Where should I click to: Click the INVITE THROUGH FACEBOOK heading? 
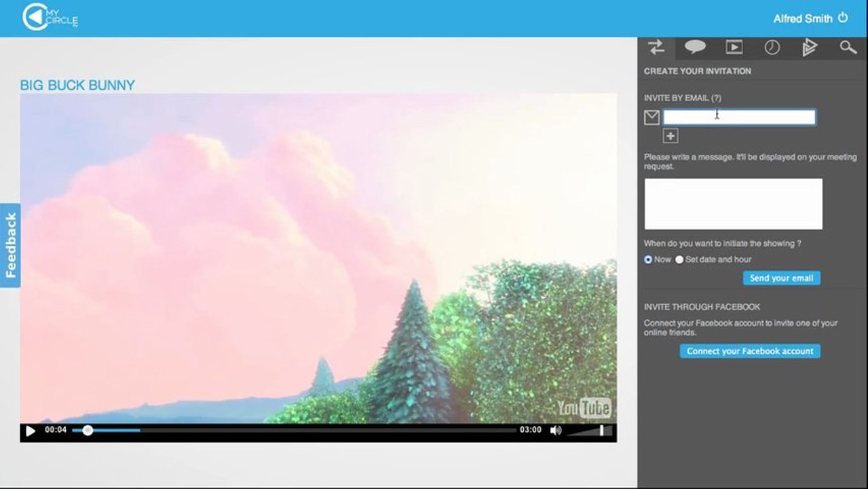tap(702, 307)
